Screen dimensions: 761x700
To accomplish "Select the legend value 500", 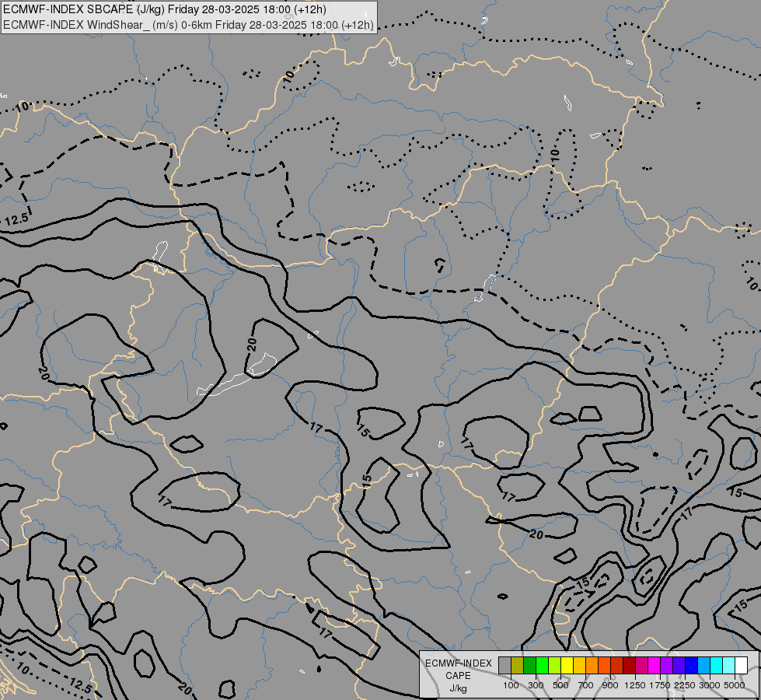I will coord(560,685).
